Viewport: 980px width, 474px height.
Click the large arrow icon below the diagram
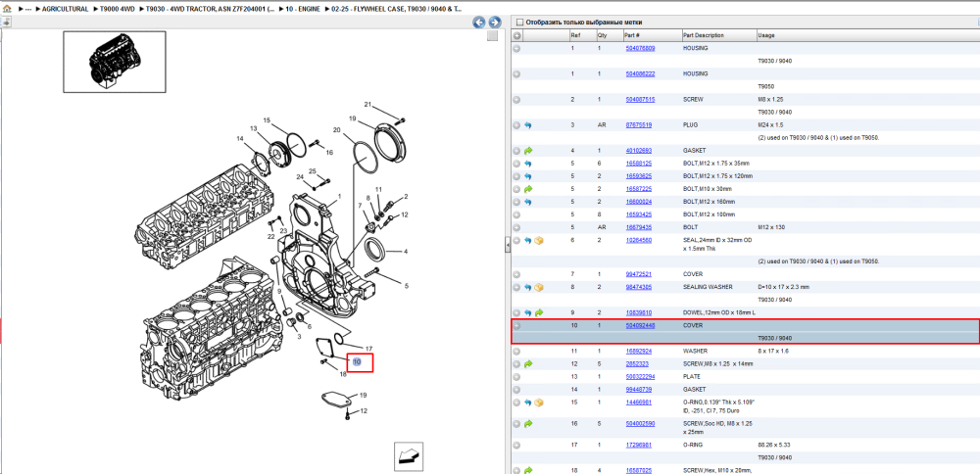[408, 456]
